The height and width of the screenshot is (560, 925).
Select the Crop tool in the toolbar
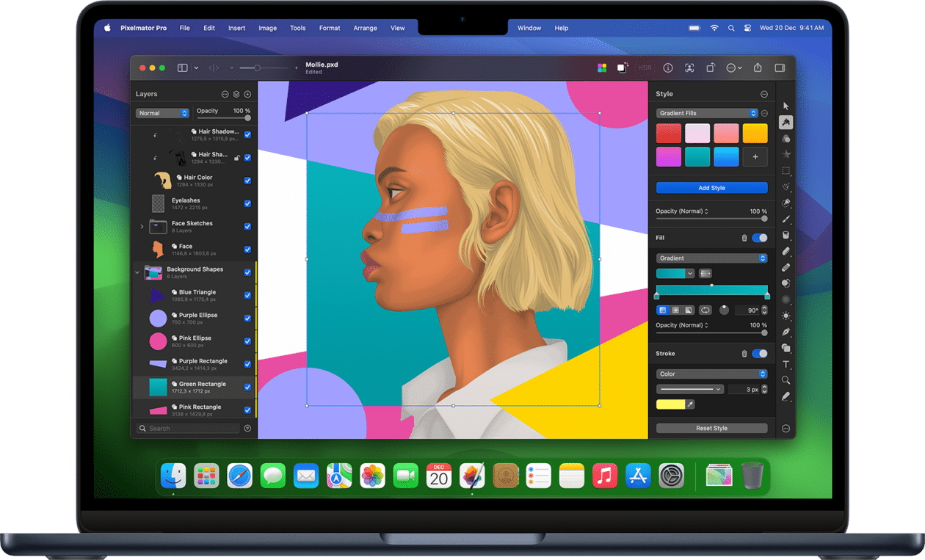click(x=711, y=68)
